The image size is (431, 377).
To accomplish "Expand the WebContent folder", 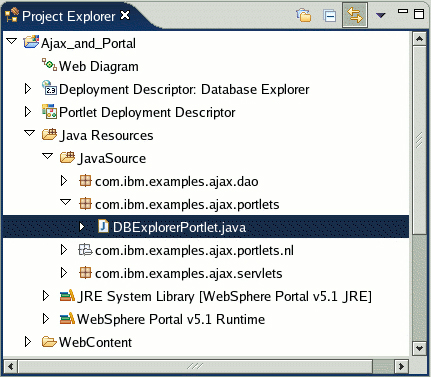I will pyautogui.click(x=28, y=342).
